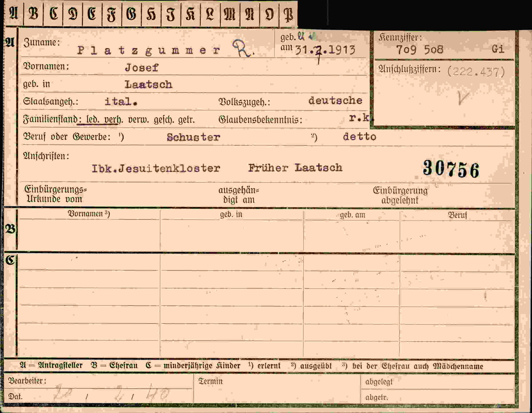This screenshot has height=413, width=532.
Task: Select the Fraktur letter L index tab
Action: click(210, 14)
